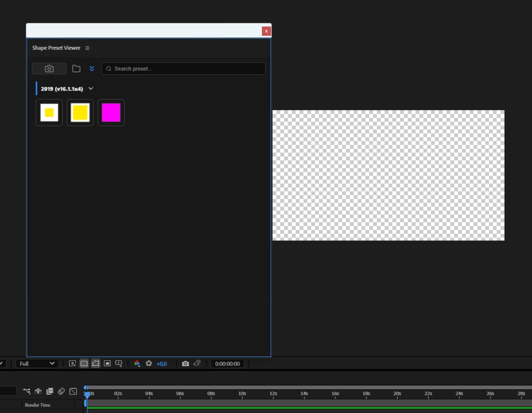This screenshot has width=532, height=413.
Task: Select the large yellow square on white preset
Action: (x=80, y=113)
